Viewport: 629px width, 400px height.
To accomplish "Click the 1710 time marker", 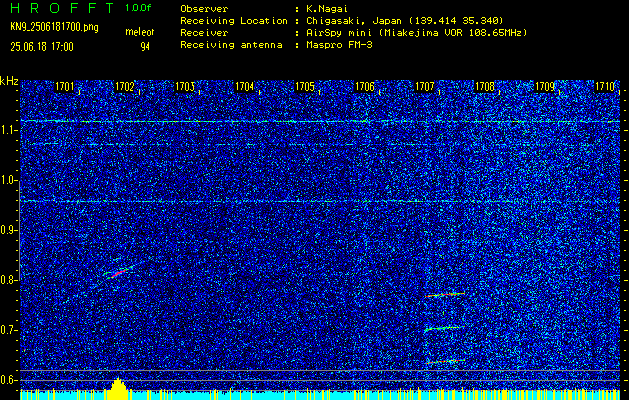I will click(605, 87).
